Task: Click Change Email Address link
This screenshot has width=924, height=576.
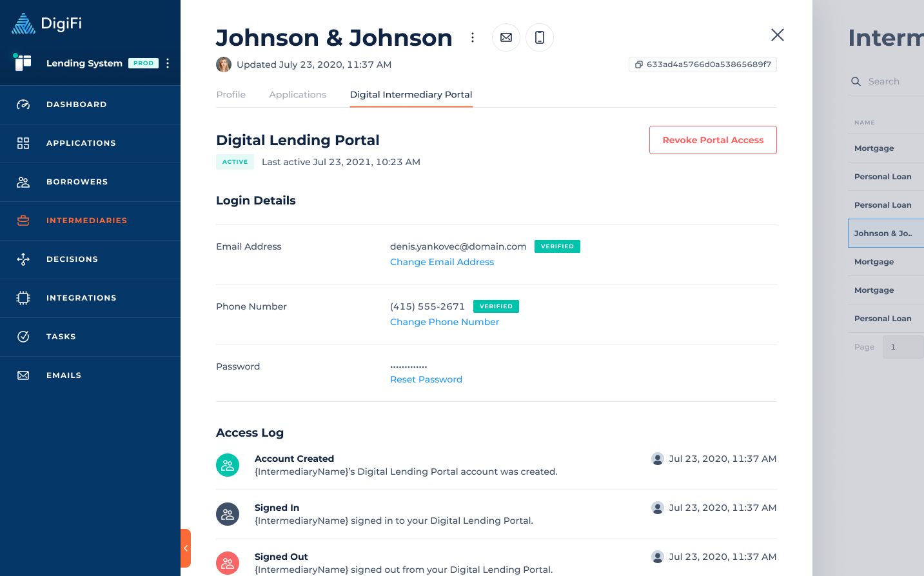Action: 442,262
